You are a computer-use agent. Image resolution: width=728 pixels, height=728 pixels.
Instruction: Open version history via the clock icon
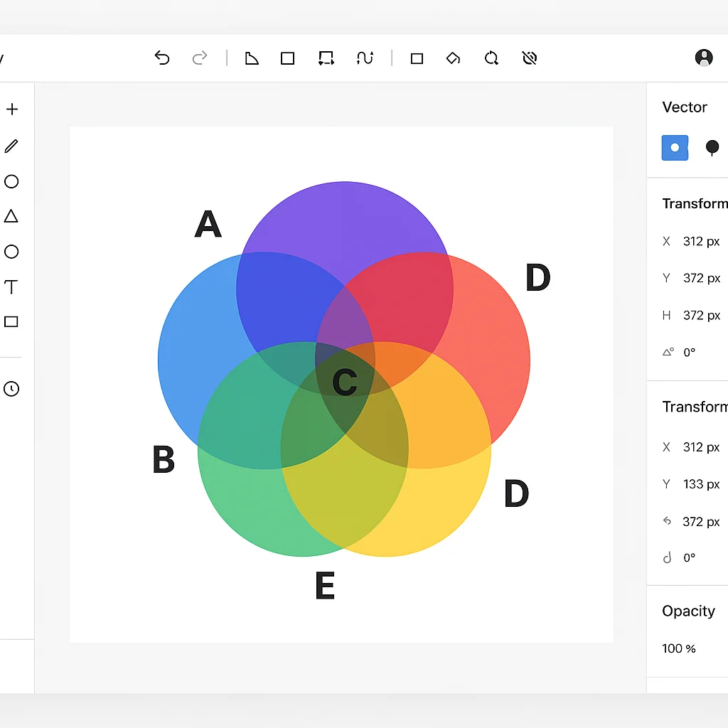pos(11,389)
